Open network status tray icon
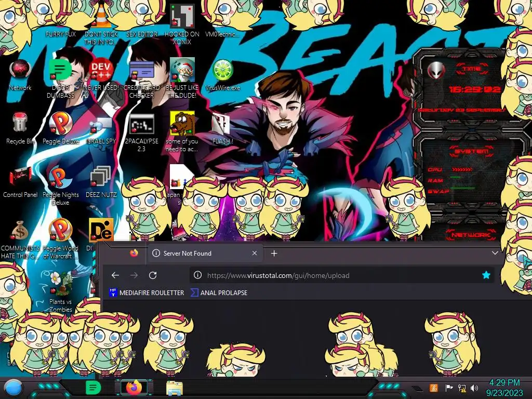The width and height of the screenshot is (532, 399). 462,388
